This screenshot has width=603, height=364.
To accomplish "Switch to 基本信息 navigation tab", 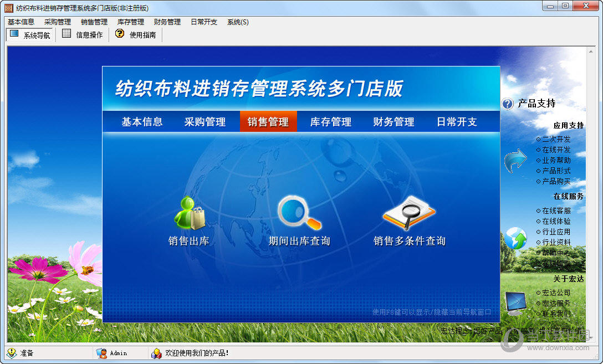I will [142, 122].
